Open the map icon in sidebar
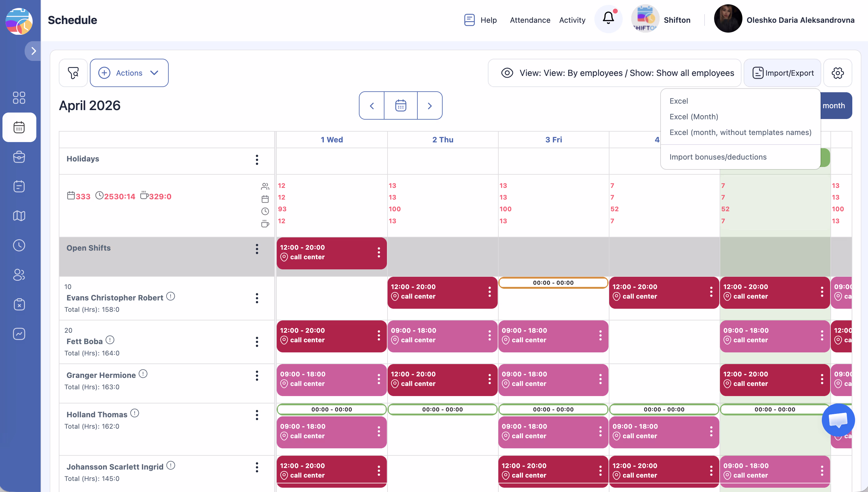The image size is (868, 492). pyautogui.click(x=19, y=216)
